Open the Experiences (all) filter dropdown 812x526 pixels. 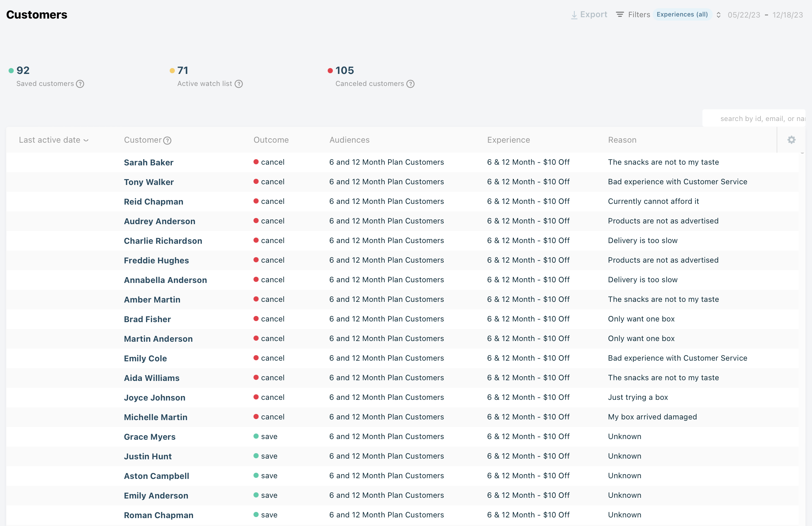point(682,14)
